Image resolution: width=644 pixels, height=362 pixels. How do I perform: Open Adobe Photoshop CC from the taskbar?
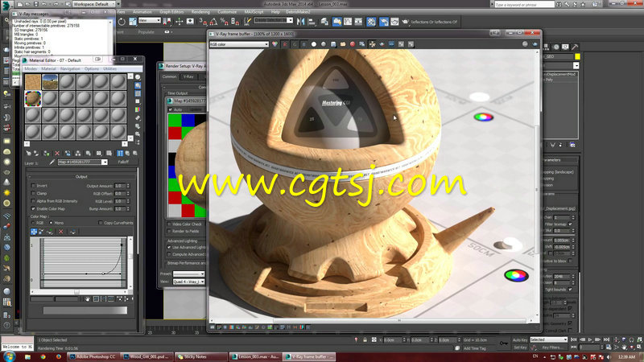point(93,356)
